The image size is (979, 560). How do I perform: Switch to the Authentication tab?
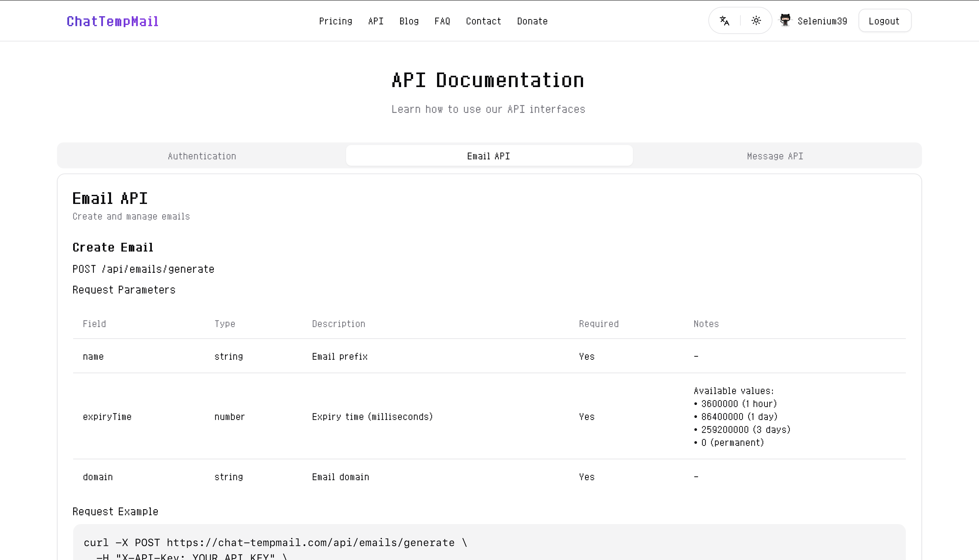coord(202,156)
